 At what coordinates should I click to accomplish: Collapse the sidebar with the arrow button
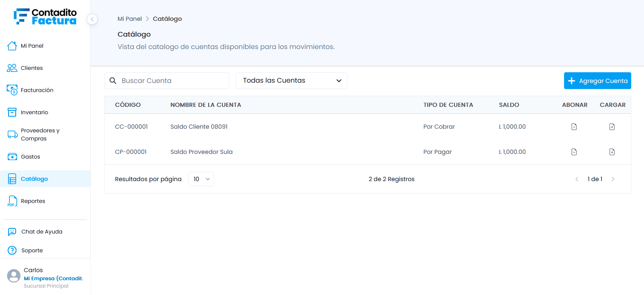(92, 19)
